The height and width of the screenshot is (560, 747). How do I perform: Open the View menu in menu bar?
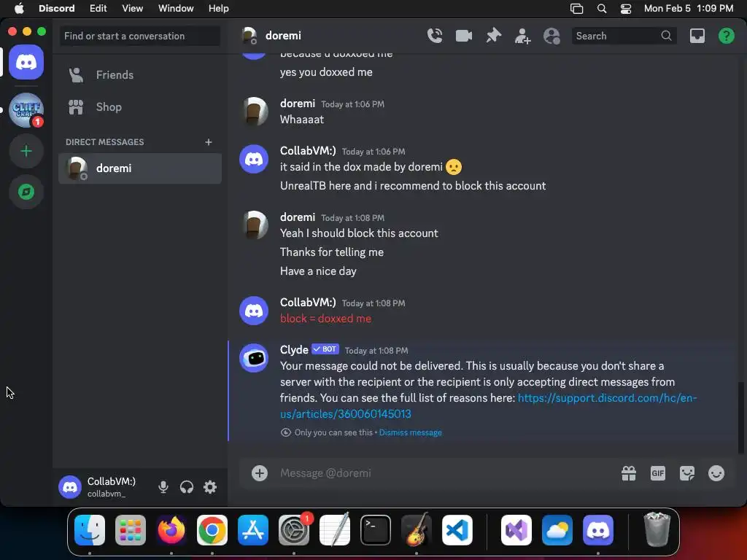coord(132,8)
